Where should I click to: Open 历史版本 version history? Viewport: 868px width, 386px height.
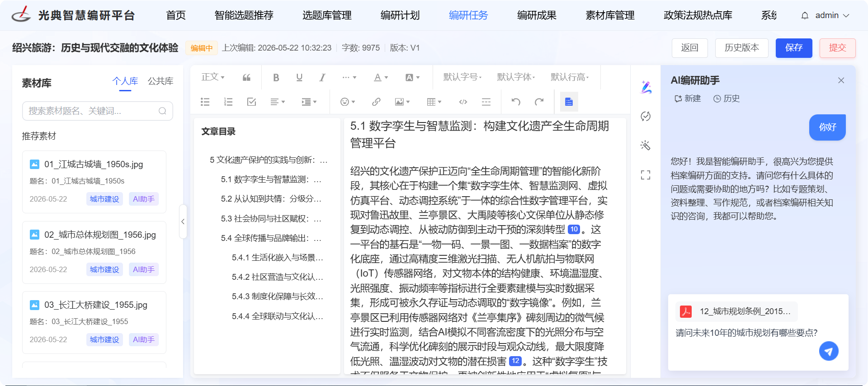(x=741, y=48)
